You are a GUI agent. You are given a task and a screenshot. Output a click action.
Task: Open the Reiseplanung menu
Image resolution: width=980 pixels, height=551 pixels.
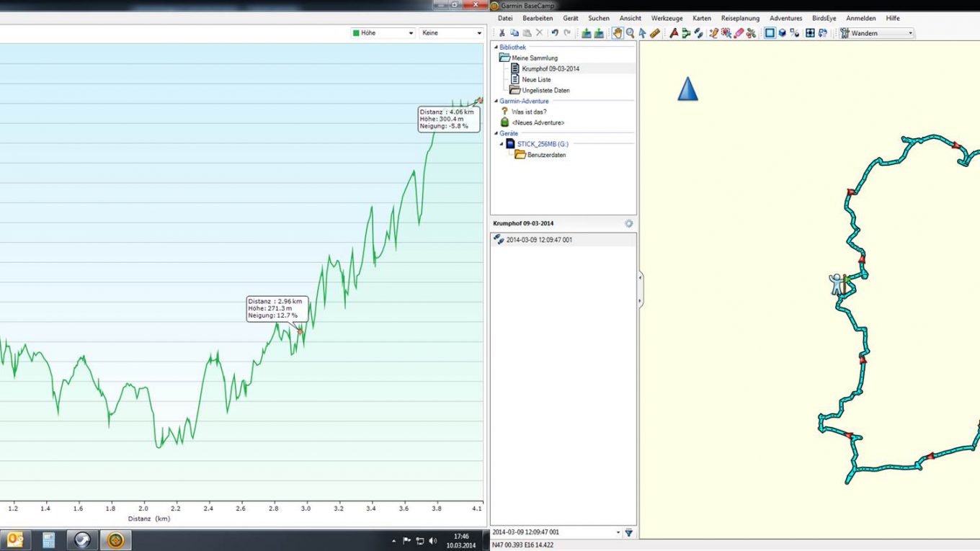[x=740, y=18]
